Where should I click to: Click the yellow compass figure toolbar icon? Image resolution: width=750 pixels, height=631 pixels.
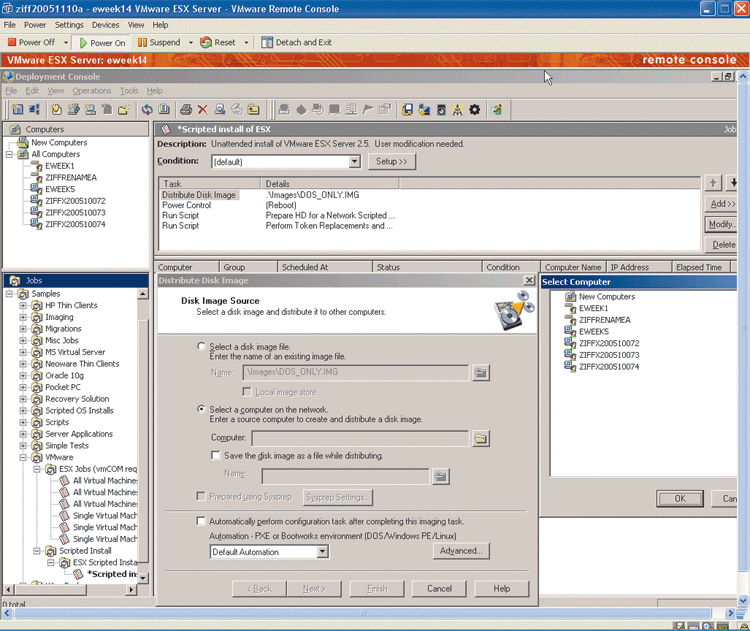(x=458, y=110)
